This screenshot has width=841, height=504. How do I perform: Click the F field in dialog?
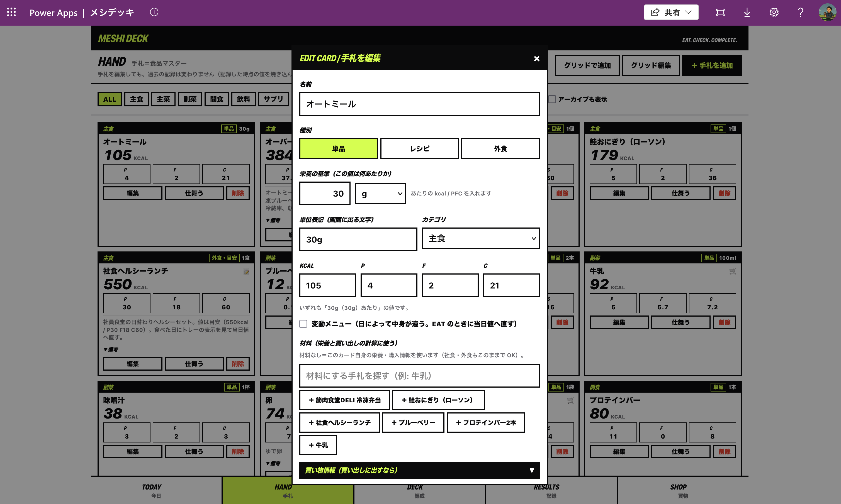pos(450,285)
